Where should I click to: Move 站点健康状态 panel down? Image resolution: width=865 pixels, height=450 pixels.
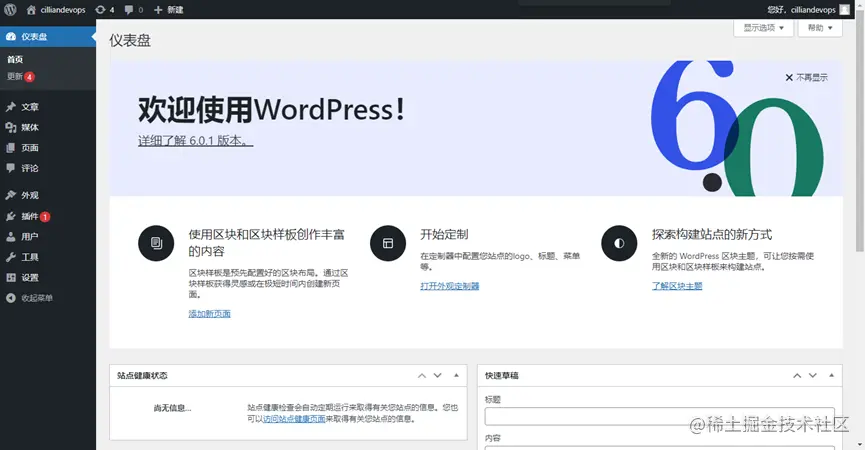tap(437, 376)
